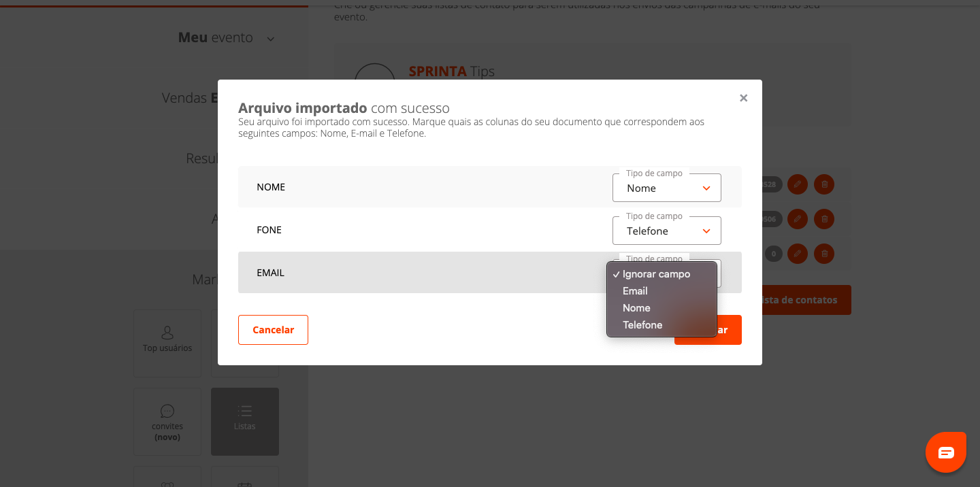
Task: Open the field type dropdown for NOME
Action: click(666, 188)
